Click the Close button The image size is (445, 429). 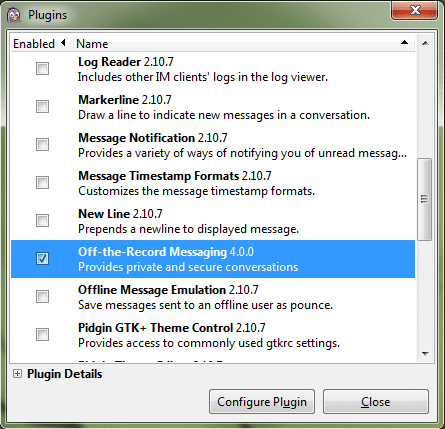coord(376,402)
